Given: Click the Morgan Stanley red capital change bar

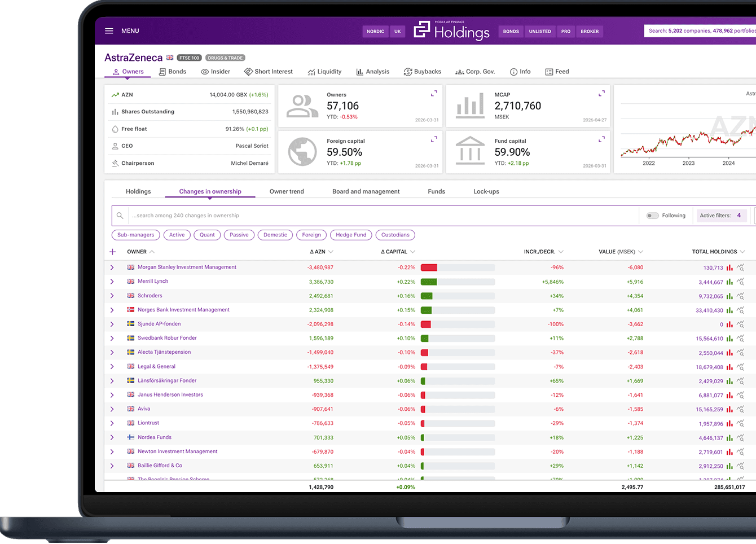Looking at the screenshot, I should (x=429, y=267).
